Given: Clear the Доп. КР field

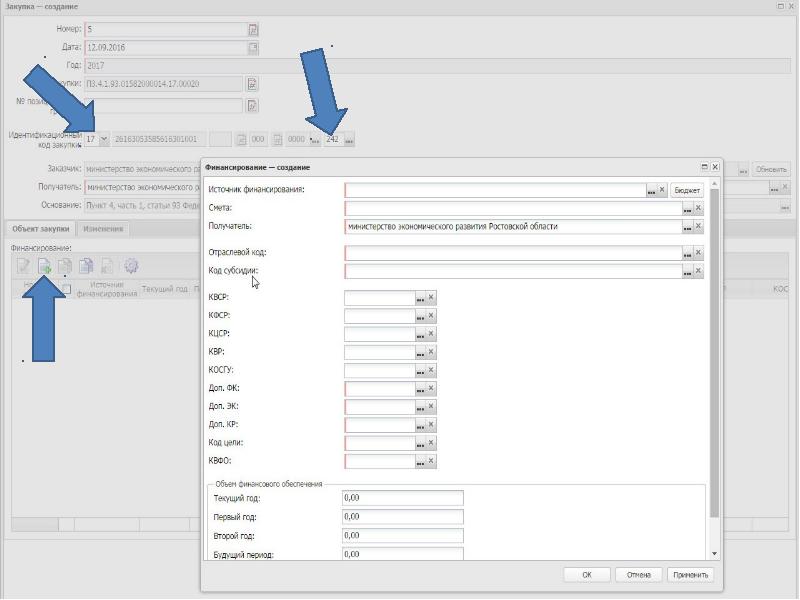Looking at the screenshot, I should point(431,426).
